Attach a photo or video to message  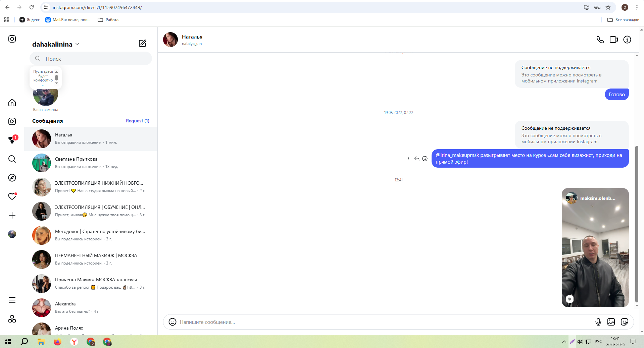[611, 322]
